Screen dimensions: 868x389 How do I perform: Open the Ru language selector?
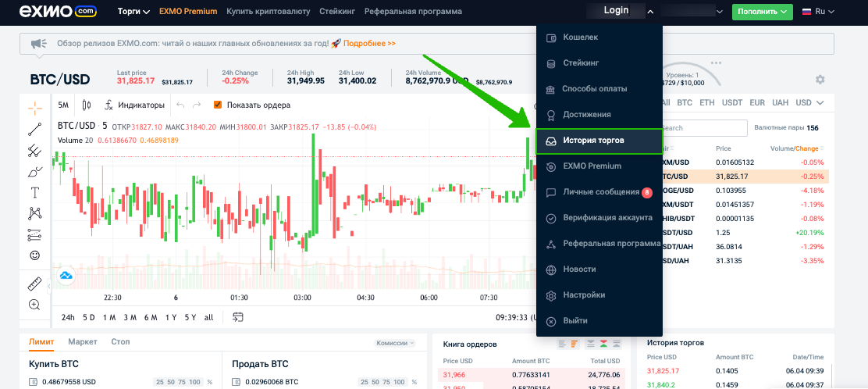coord(818,11)
